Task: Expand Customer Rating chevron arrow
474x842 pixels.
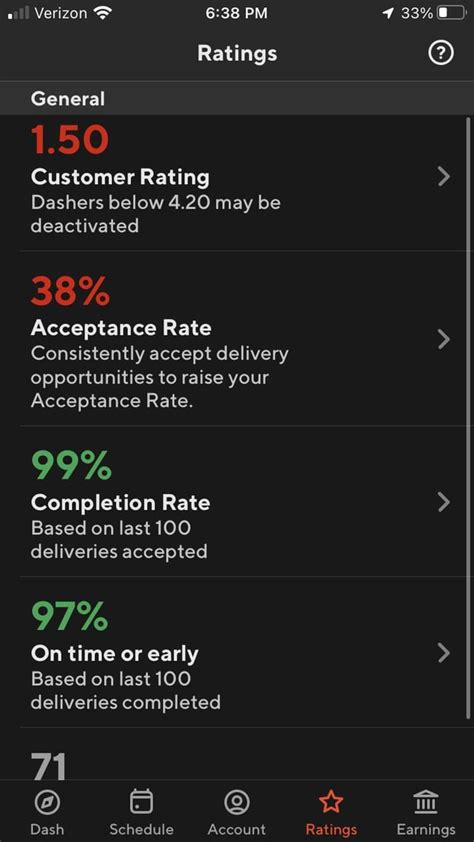Action: click(443, 177)
